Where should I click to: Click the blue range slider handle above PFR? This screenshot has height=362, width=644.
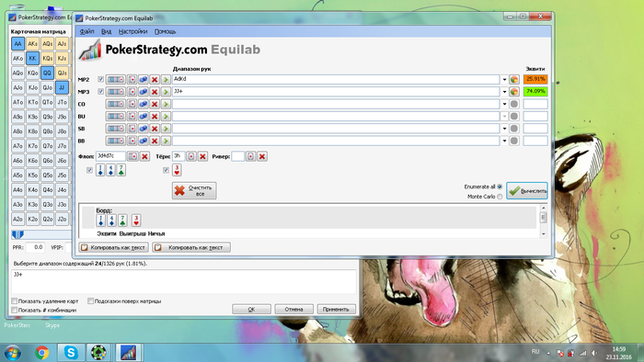coord(17,235)
